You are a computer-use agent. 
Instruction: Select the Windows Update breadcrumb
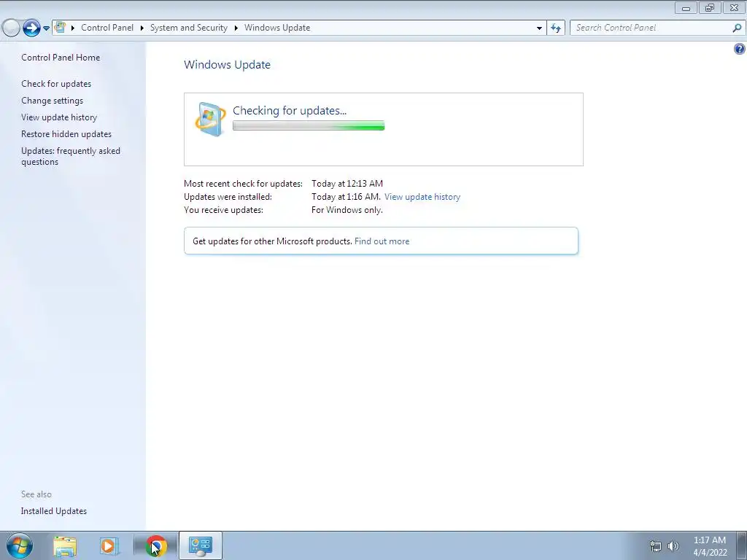point(277,28)
